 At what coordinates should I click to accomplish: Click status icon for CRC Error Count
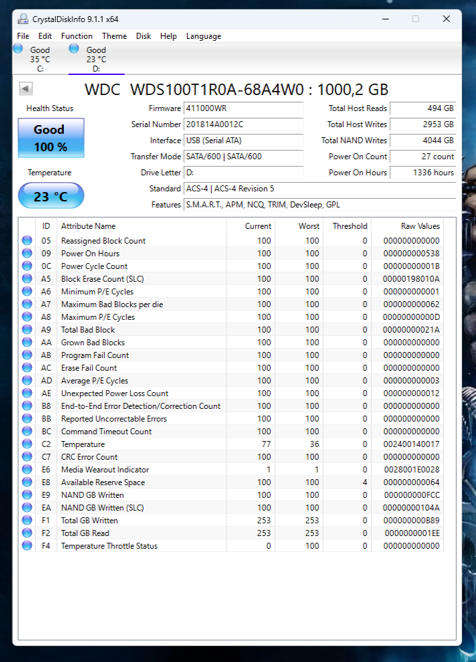(x=27, y=456)
